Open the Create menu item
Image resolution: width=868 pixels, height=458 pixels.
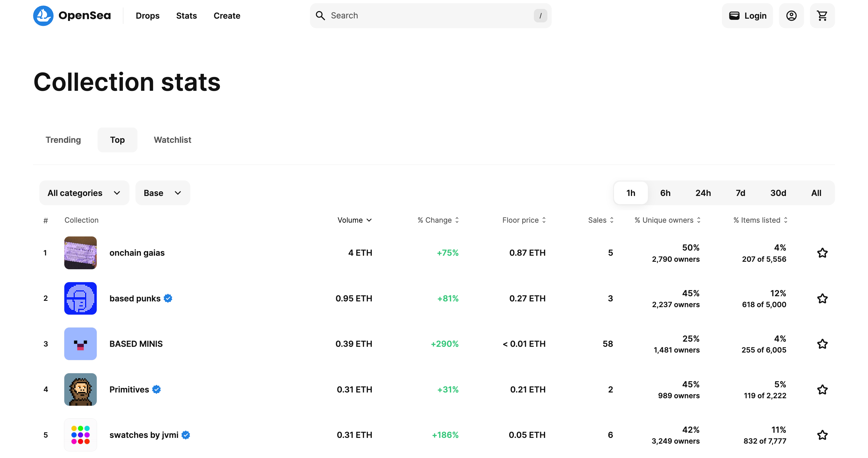pyautogui.click(x=227, y=16)
